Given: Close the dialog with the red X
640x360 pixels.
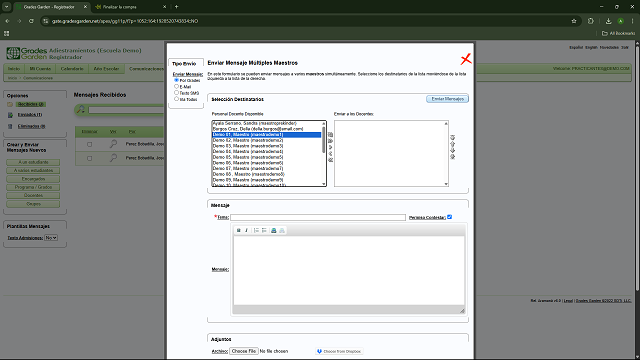Looking at the screenshot, I should [466, 59].
